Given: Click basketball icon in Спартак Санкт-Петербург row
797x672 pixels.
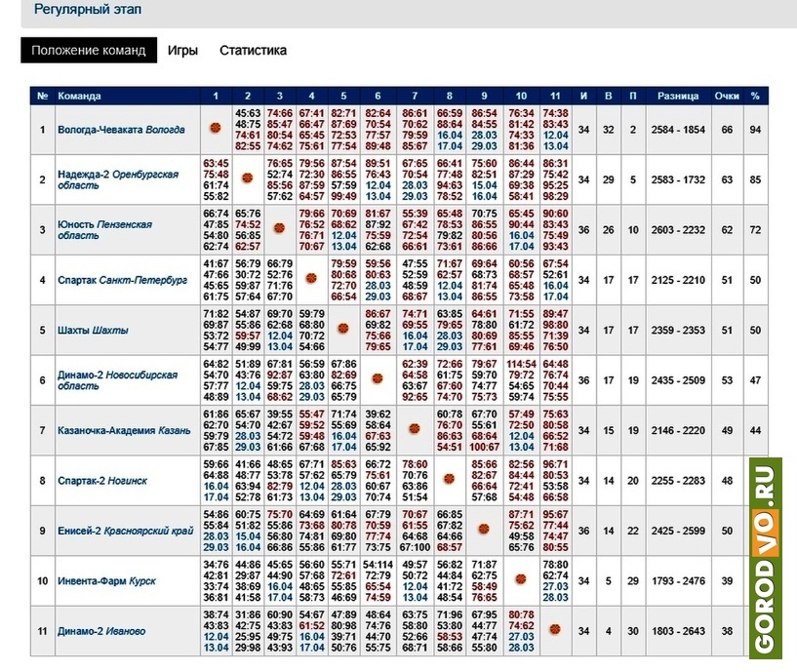Looking at the screenshot, I should 311,278.
